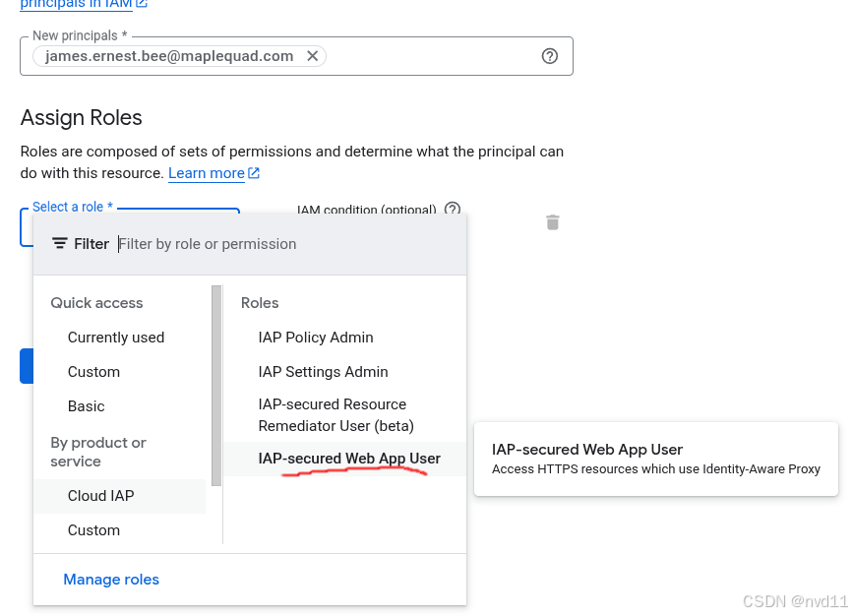This screenshot has height=616, width=852.
Task: Select the Custom entry under Quick access
Action: coord(120,372)
